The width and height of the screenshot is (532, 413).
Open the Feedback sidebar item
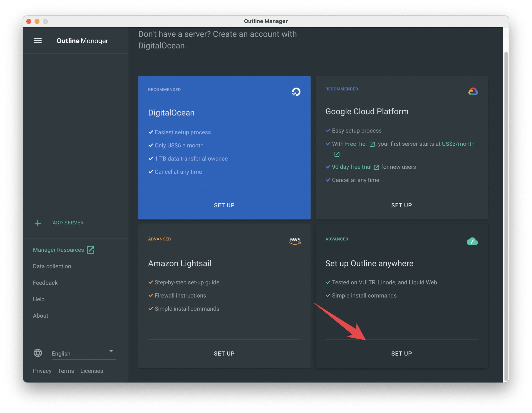coord(45,283)
